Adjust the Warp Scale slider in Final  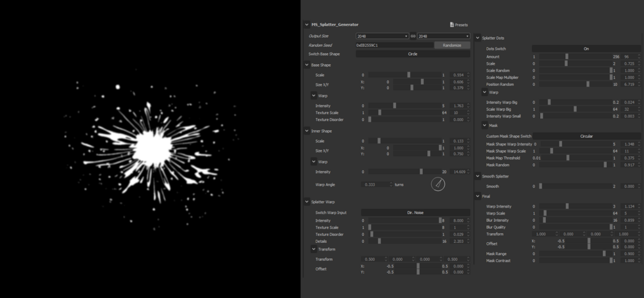575,213
